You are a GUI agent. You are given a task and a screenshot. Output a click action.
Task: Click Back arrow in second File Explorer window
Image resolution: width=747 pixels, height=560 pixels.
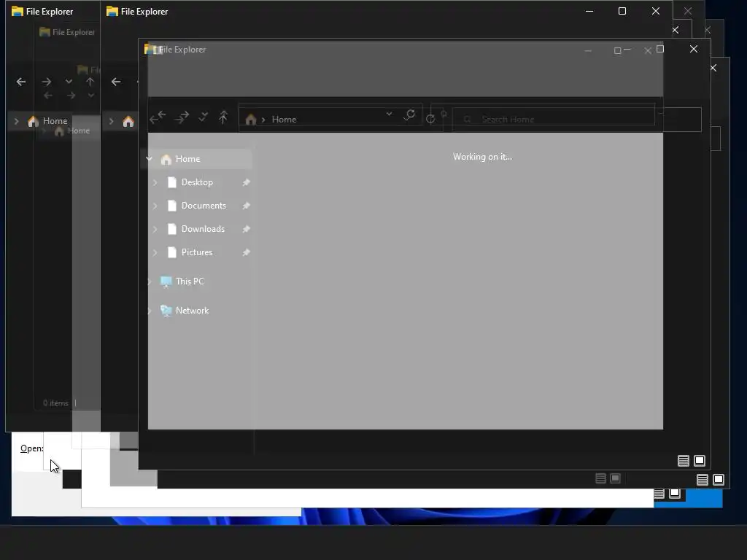[x=116, y=82]
